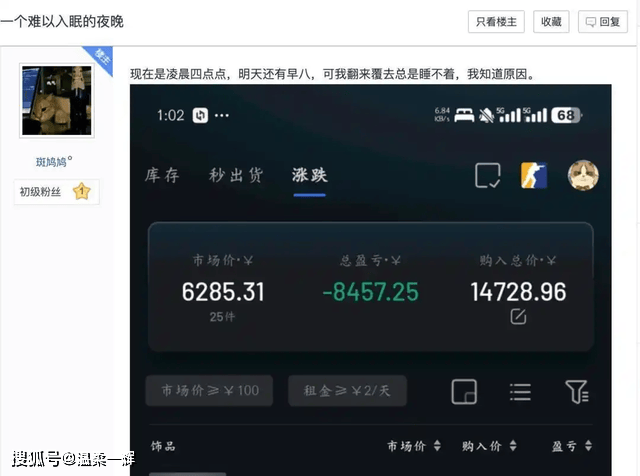This screenshot has height=476, width=640.
Task: Click the level 1 badge icon next to 初级粉丝
Action: [x=81, y=192]
